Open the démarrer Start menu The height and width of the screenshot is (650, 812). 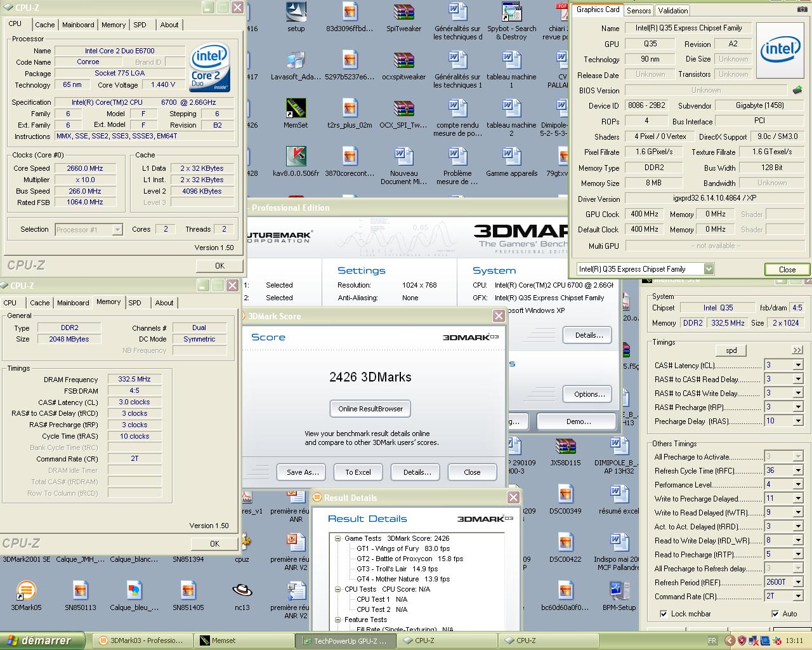(42, 640)
